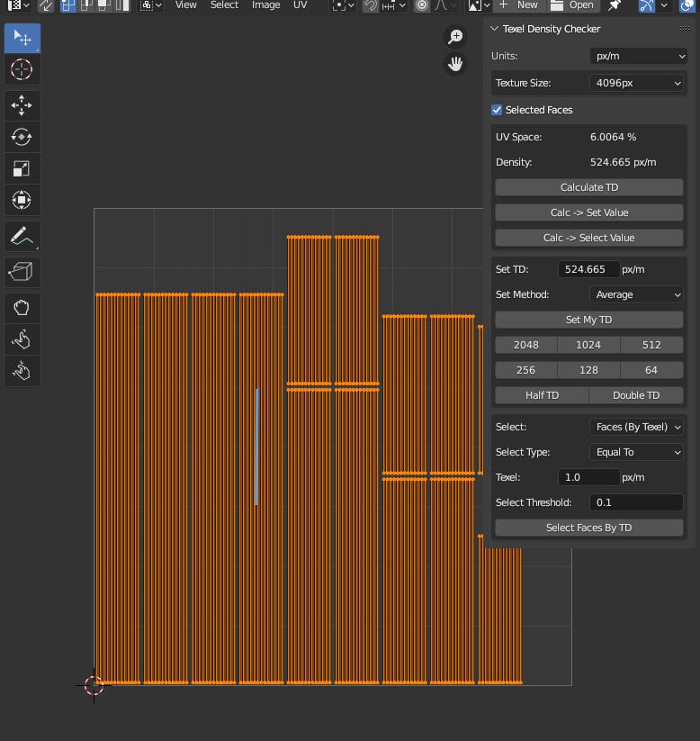Screen dimensions: 700x741
Task: Uncheck the Selected Faces checkbox
Action: (497, 110)
